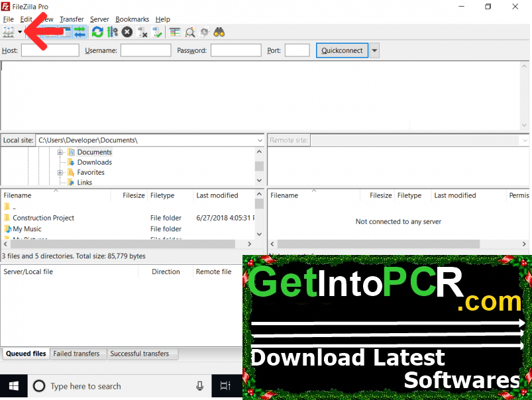This screenshot has height=400, width=532.
Task: Expand the Documents tree node
Action: pos(60,152)
